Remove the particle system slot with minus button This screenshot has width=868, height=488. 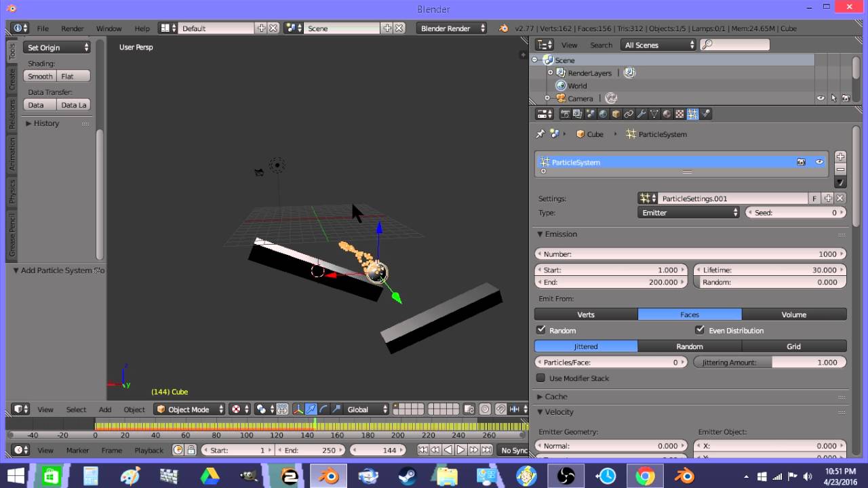(840, 169)
